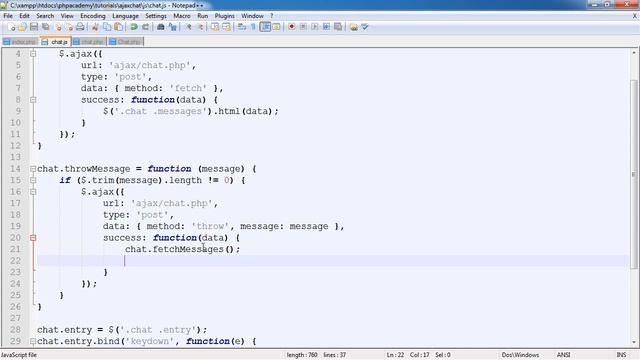
Task: Collapse the $.ajax fold at line 16
Action: click(x=33, y=191)
